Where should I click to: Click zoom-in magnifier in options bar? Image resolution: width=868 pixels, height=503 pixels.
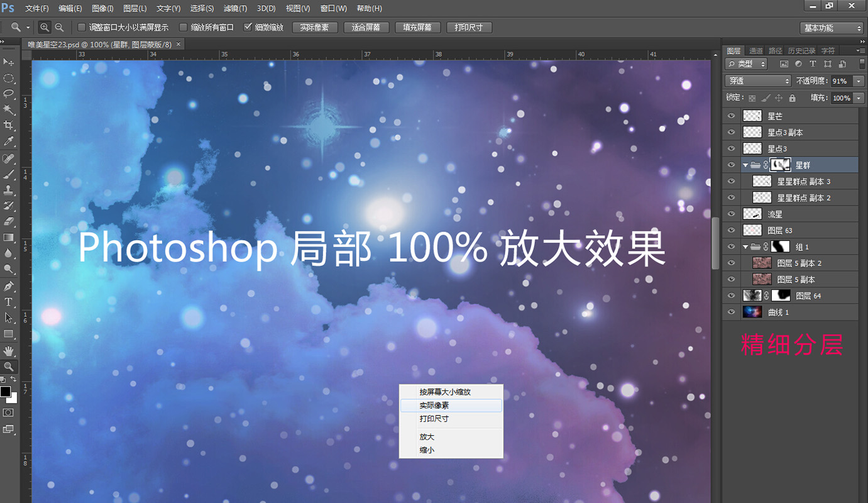[x=45, y=28]
